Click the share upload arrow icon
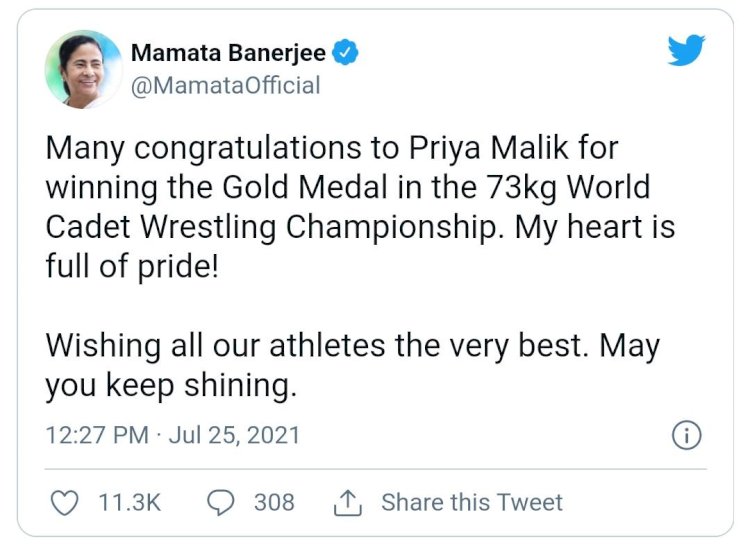Image resolution: width=750 pixels, height=560 pixels. [348, 503]
